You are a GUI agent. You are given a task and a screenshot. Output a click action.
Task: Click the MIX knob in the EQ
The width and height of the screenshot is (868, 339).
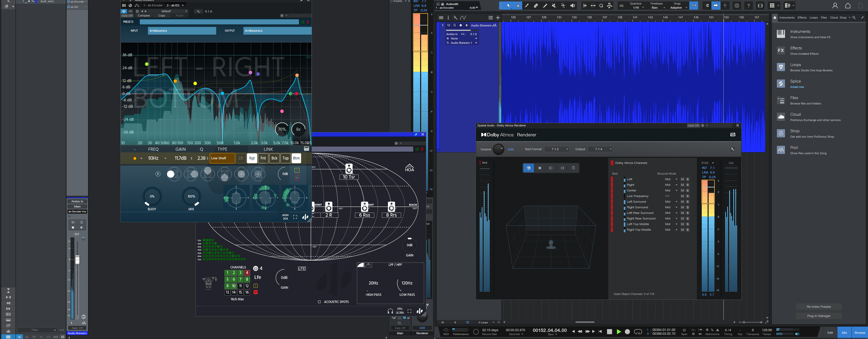(x=191, y=196)
